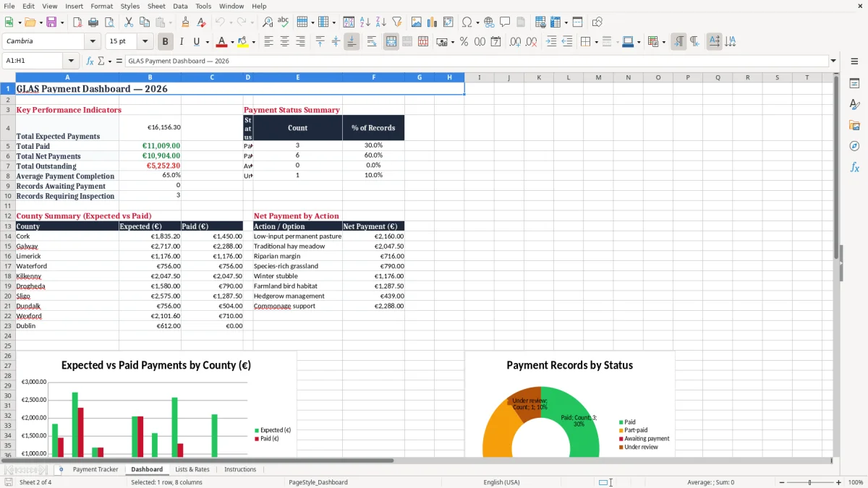Open underline style dropdown arrow
This screenshot has height=488, width=868.
click(207, 42)
